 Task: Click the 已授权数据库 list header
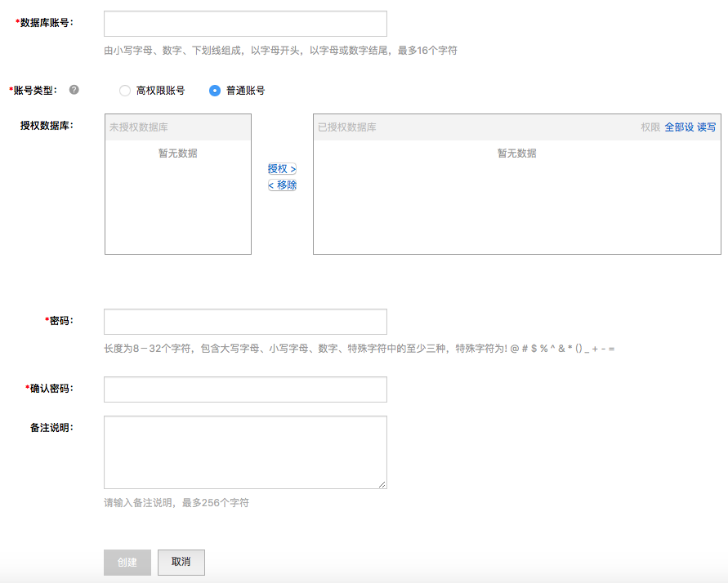(x=347, y=127)
